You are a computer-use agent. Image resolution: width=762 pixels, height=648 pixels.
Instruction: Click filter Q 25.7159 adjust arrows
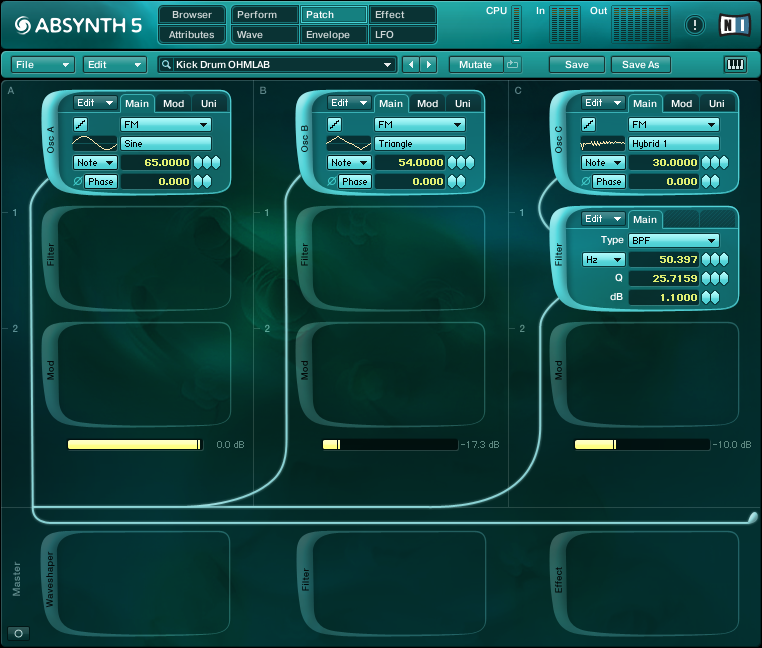(715, 279)
